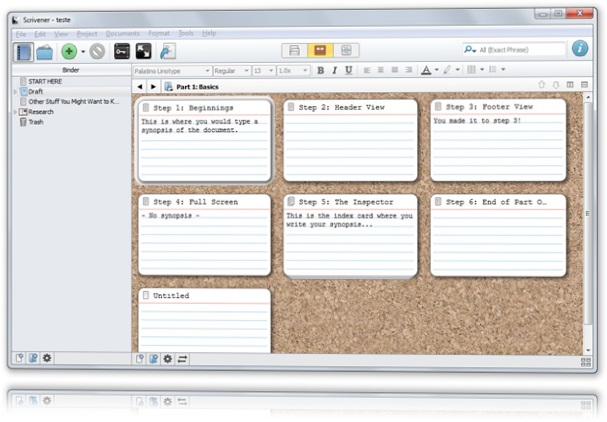Open the View menu
This screenshot has height=422, width=607.
[x=61, y=34]
